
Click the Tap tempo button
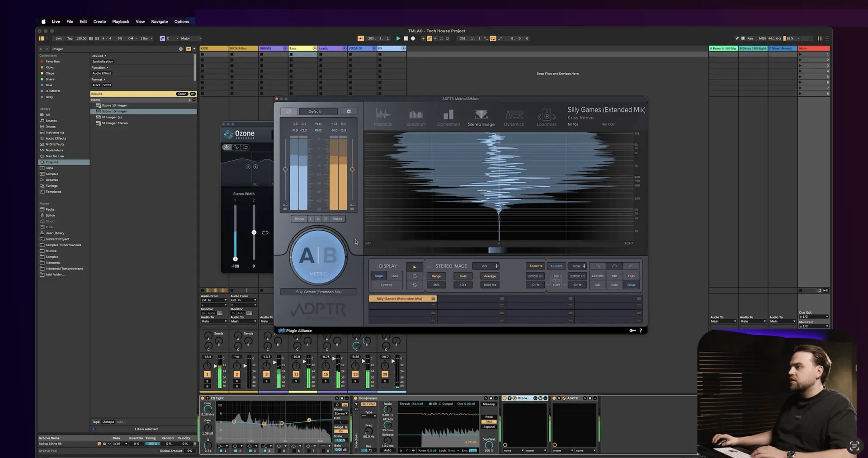point(70,38)
